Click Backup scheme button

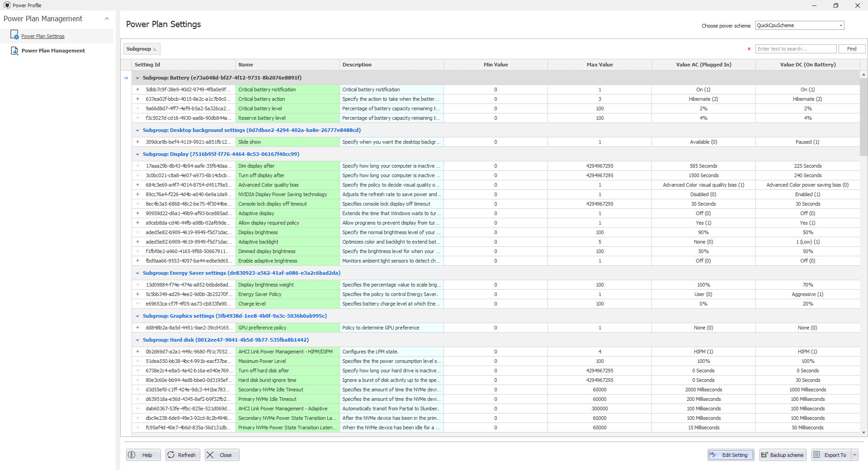point(783,455)
